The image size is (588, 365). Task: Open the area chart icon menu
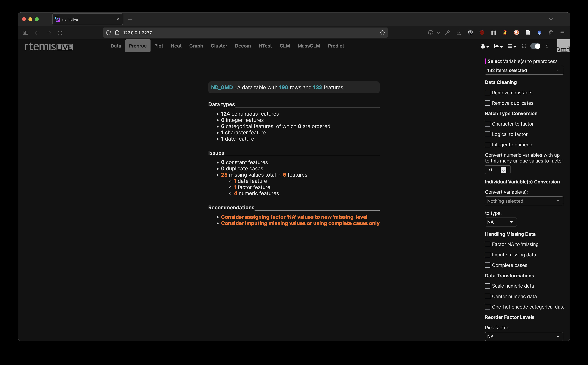click(498, 46)
